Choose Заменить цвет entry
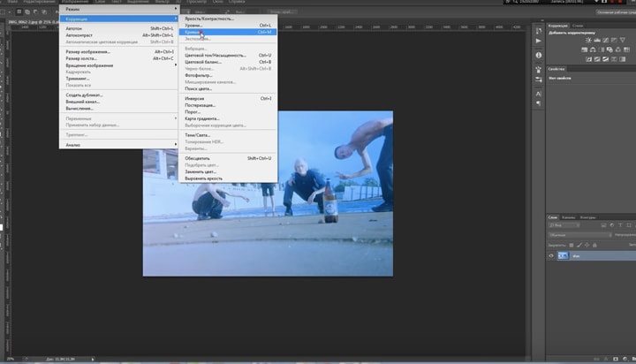 point(228,171)
